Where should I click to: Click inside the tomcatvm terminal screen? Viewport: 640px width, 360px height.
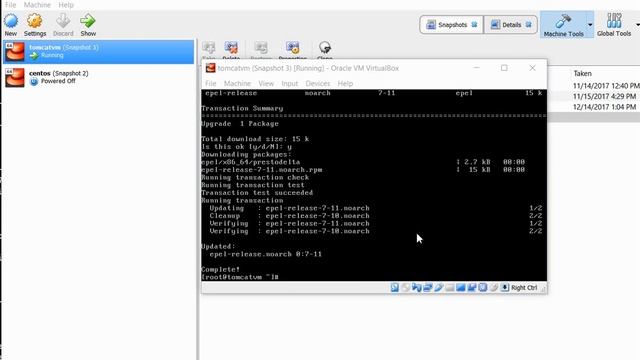(x=374, y=185)
